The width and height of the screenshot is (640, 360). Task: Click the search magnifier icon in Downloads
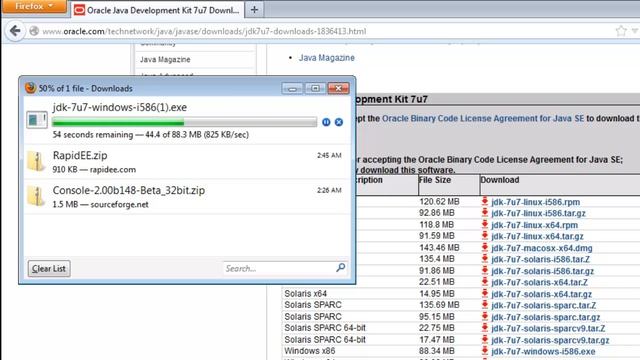(x=341, y=268)
